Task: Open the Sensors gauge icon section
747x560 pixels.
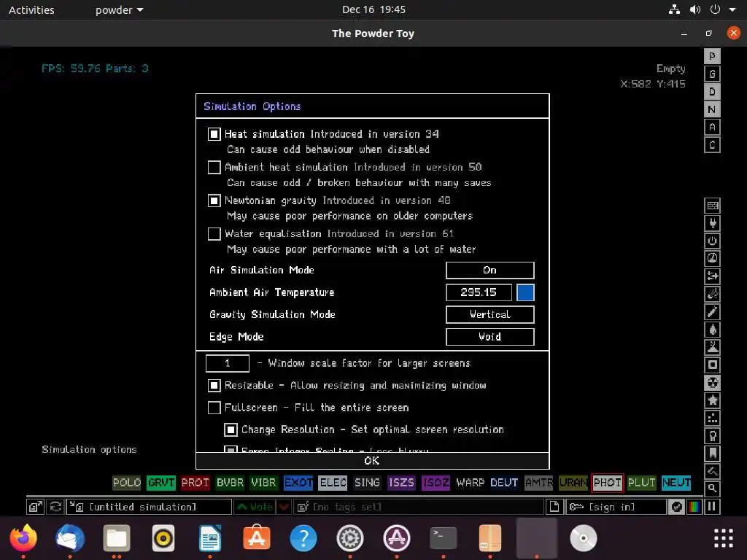Action: [x=712, y=259]
